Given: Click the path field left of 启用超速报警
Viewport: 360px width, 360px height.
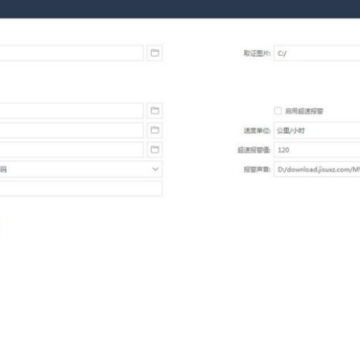Looking at the screenshot, I should tap(72, 111).
